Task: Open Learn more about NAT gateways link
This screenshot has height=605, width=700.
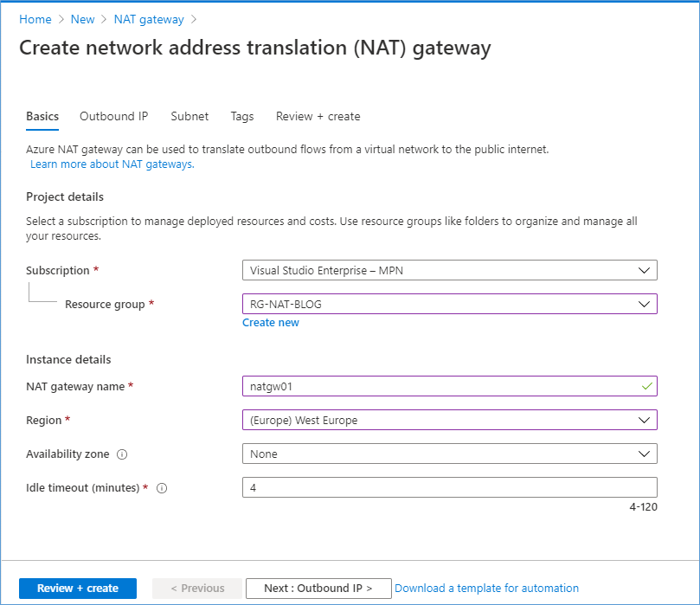Action: [112, 164]
